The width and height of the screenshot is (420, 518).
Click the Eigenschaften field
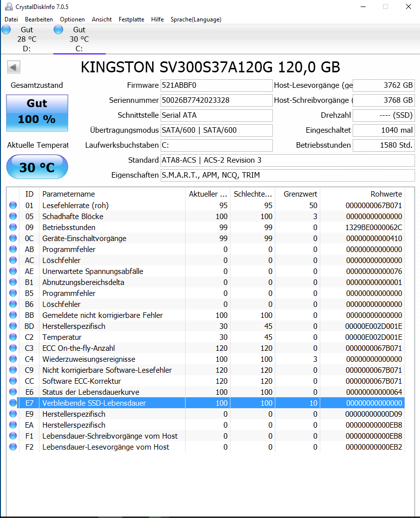coord(288,175)
